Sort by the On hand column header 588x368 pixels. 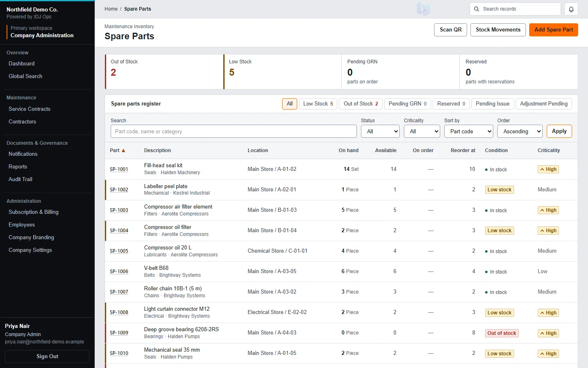348,150
